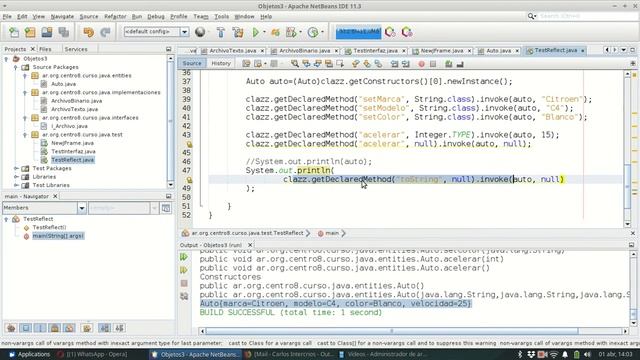This screenshot has width=640, height=360.
Task: Open the Run Project arrow dropdown
Action: (x=264, y=32)
